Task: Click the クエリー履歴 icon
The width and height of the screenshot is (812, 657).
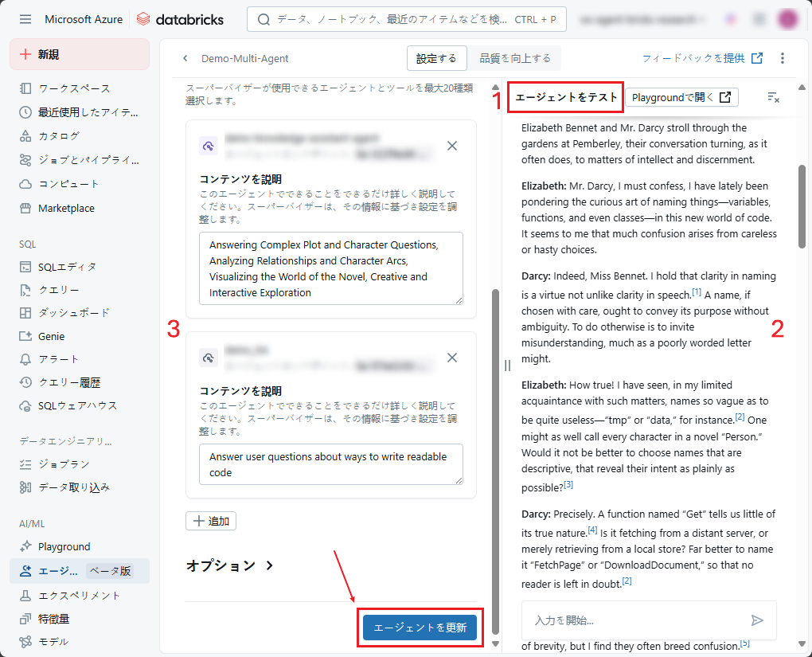Action: [x=25, y=382]
